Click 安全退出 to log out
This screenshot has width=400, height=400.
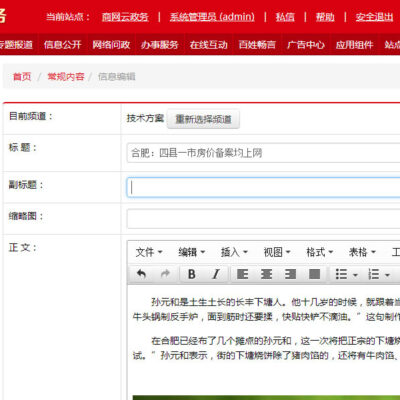(374, 17)
